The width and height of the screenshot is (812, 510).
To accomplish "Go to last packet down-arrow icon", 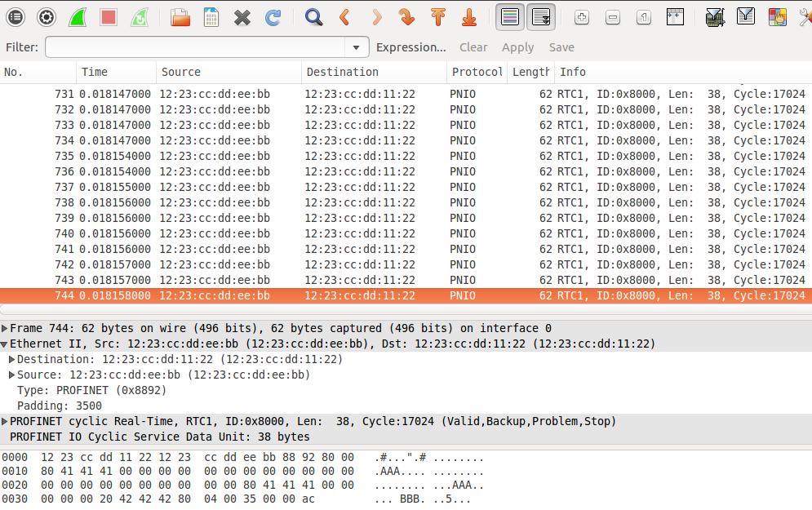I will [469, 17].
